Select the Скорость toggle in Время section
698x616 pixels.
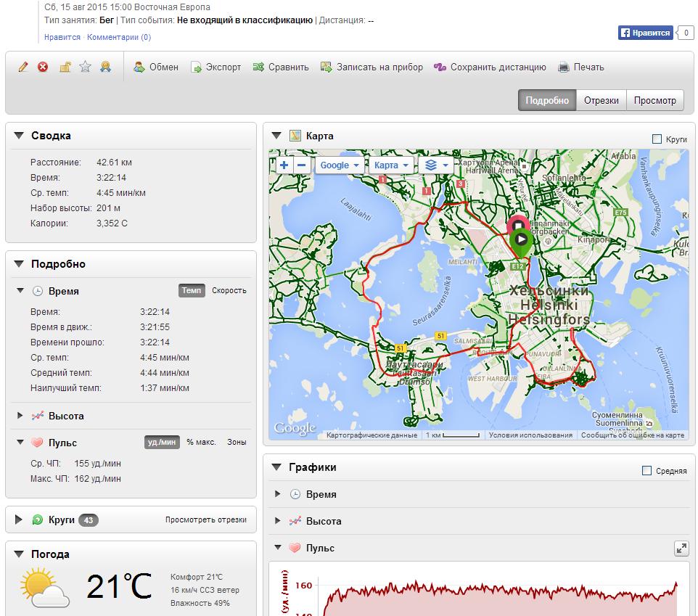click(x=229, y=290)
